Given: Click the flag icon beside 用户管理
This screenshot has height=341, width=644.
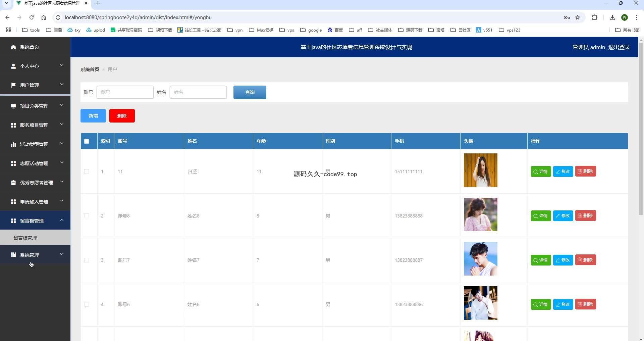Looking at the screenshot, I should coord(13,85).
